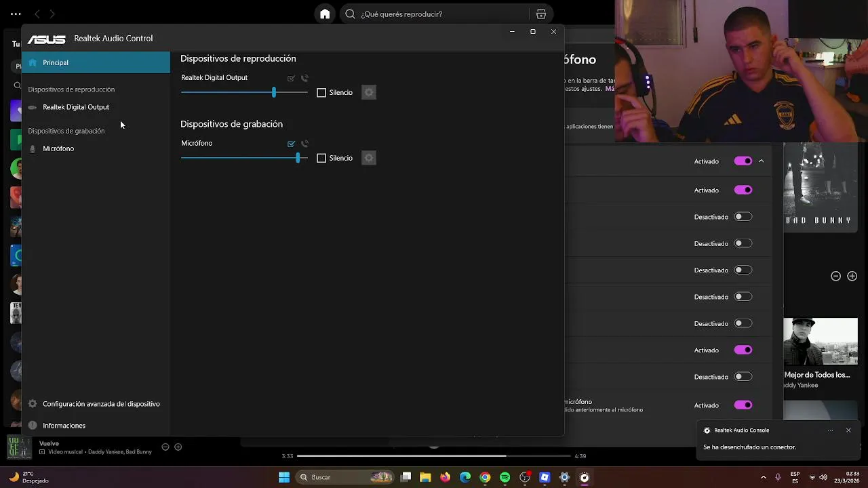Open the Windows Start menu
The width and height of the screenshot is (868, 488).
tap(284, 477)
